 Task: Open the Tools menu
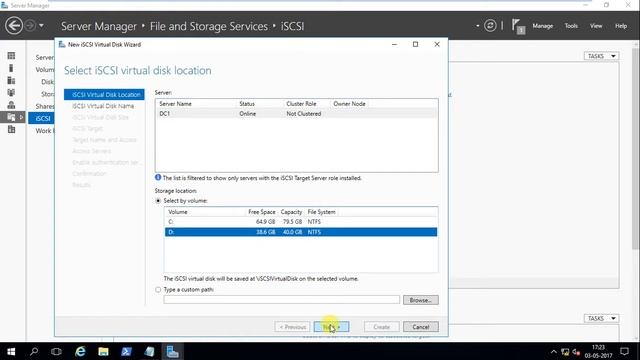click(571, 26)
